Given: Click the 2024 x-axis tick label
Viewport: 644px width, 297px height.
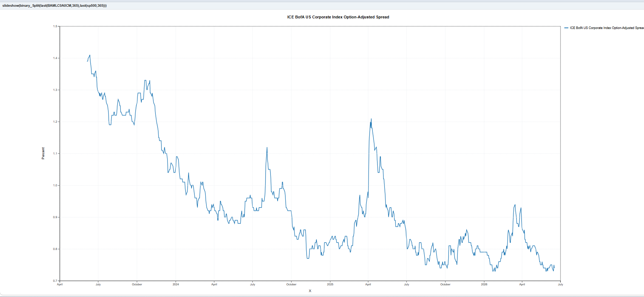Looking at the screenshot, I should [176, 284].
